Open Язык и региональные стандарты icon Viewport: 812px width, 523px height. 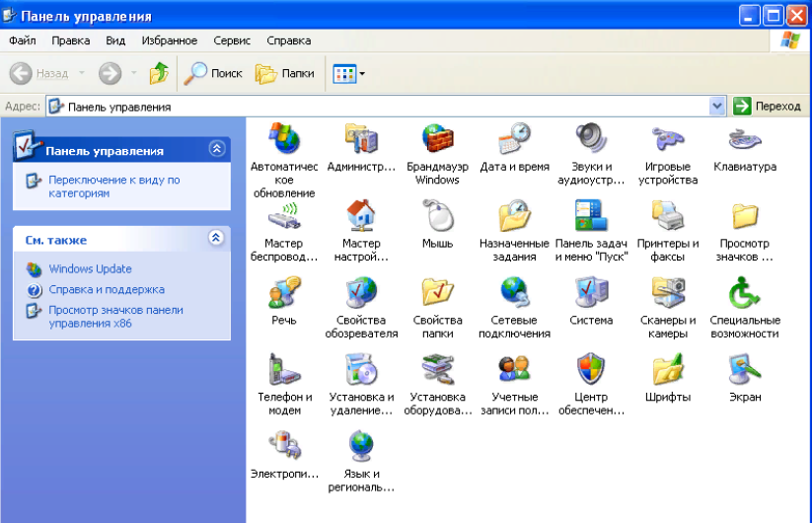[361, 445]
